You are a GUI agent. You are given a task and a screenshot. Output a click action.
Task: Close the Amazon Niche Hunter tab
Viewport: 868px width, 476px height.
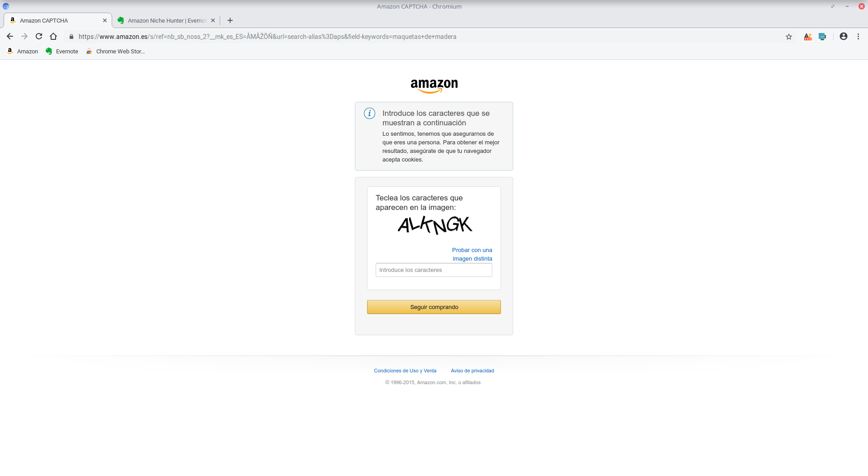[213, 20]
